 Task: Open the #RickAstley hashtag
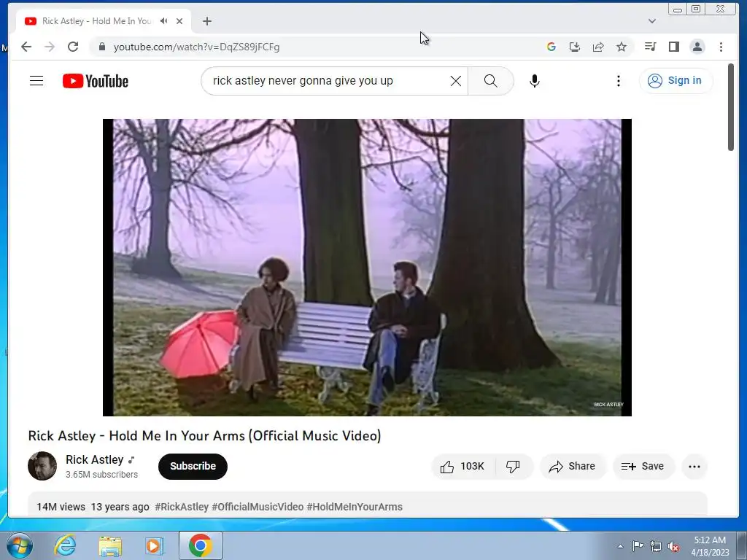pos(182,507)
